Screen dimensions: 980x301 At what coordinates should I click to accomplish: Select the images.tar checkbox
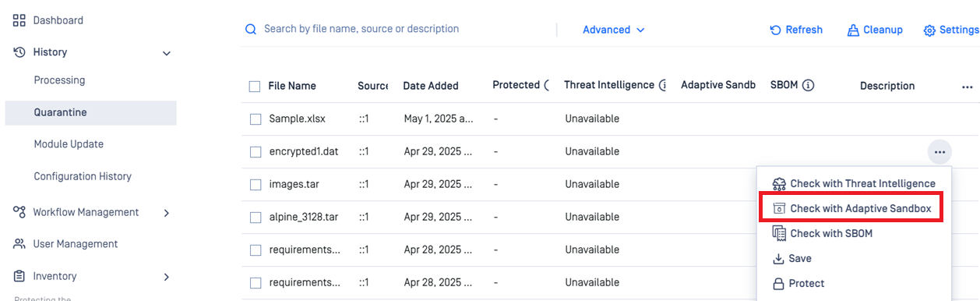pos(256,185)
